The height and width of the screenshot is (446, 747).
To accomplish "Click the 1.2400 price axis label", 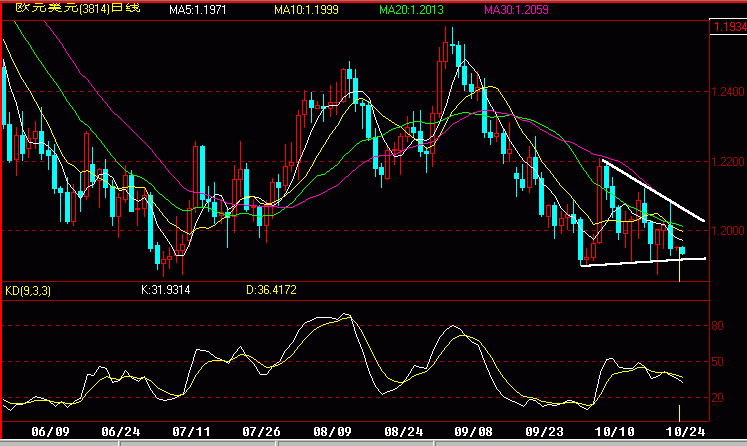I will 728,91.
